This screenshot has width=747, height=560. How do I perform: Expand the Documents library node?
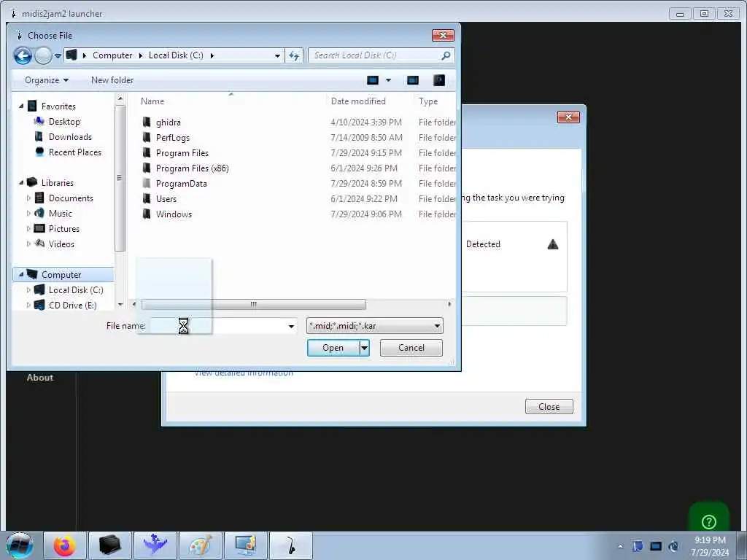click(x=28, y=198)
